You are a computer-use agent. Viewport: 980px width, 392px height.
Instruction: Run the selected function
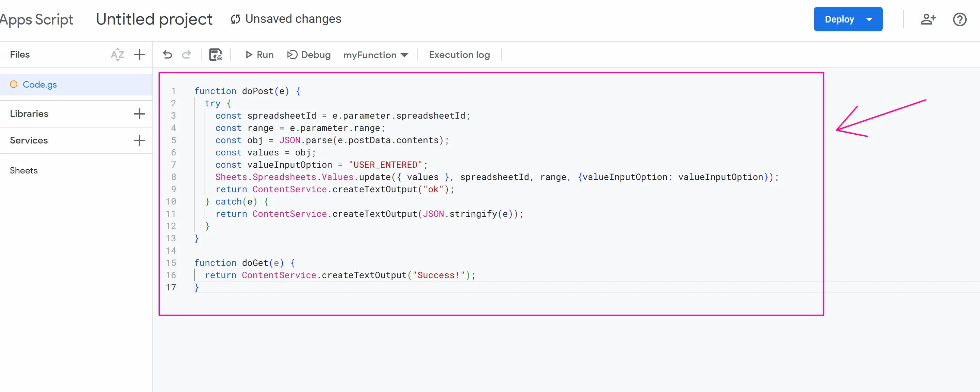(259, 55)
